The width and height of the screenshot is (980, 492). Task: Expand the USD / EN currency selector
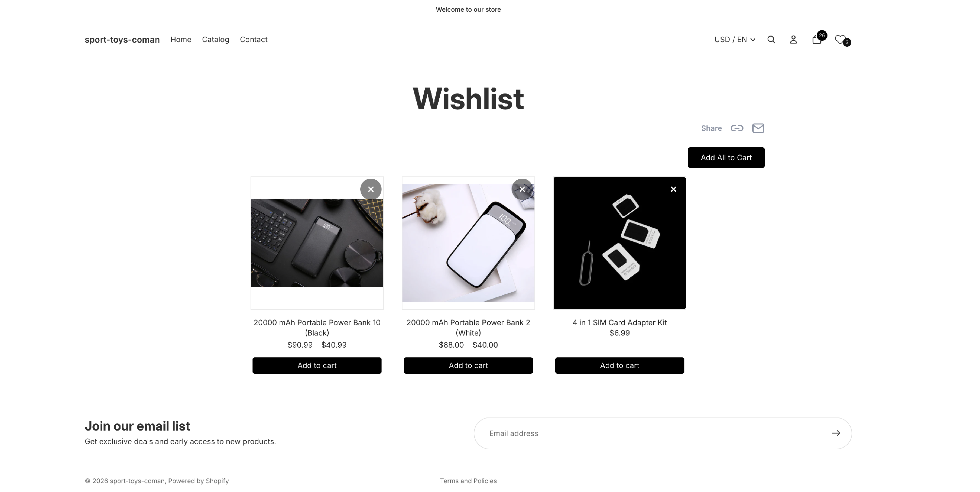tap(735, 40)
